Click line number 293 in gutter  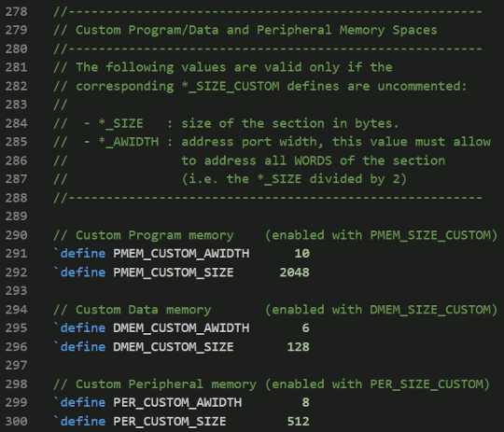coord(16,291)
